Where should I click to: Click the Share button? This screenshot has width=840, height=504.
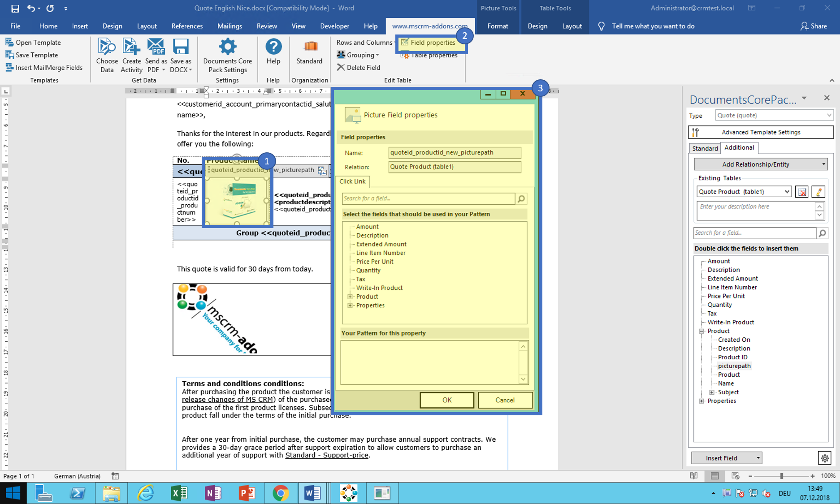[x=814, y=26]
